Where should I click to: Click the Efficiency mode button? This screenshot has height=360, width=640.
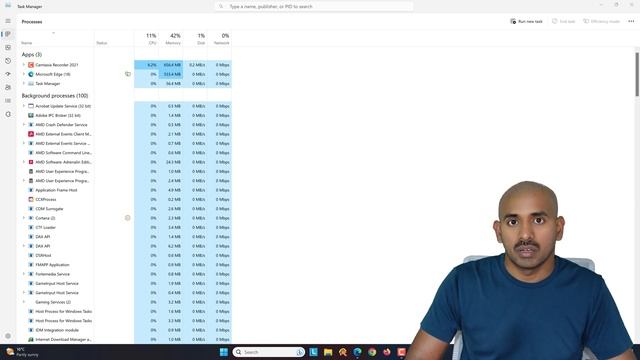tap(601, 21)
